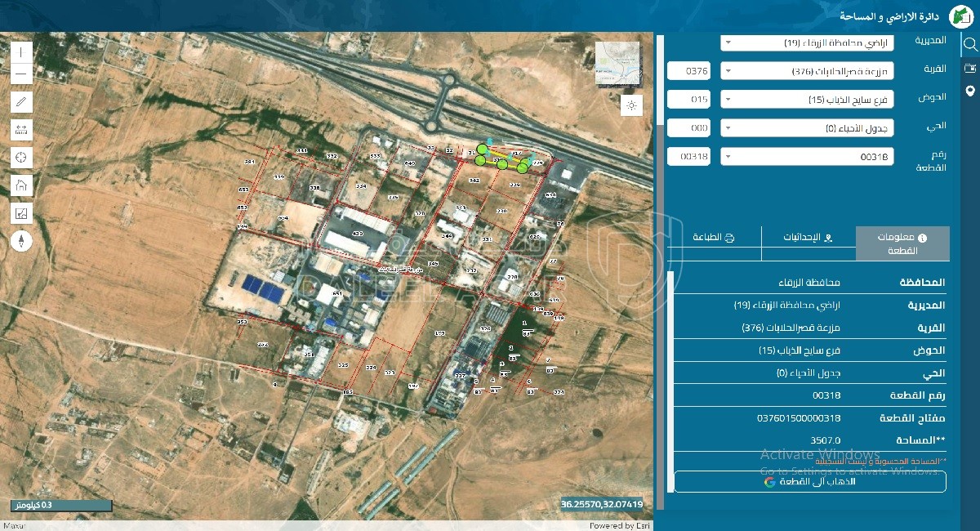This screenshot has width=980, height=531.
Task: Click the crosshair locate tool
Action: pos(21,157)
